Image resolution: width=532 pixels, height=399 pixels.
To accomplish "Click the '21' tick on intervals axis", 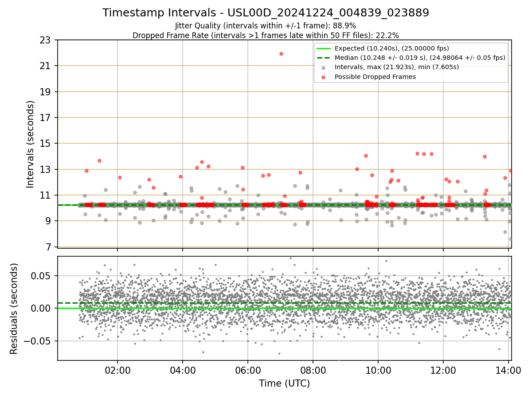I will pyautogui.click(x=46, y=66).
